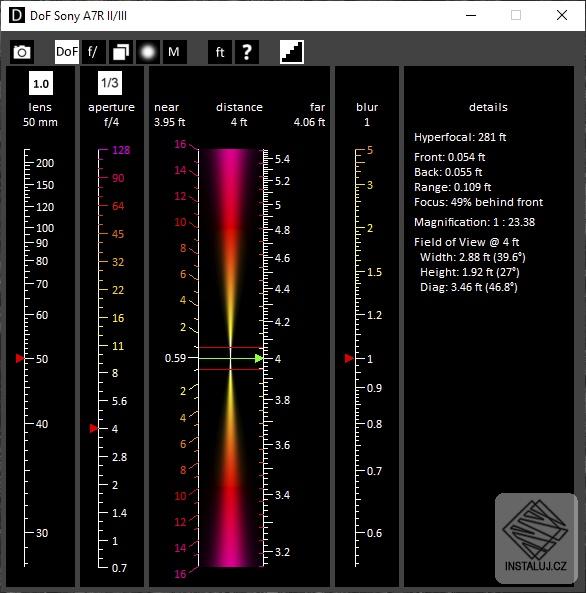The image size is (586, 593).
Task: Open help with the question mark
Action: point(247,52)
